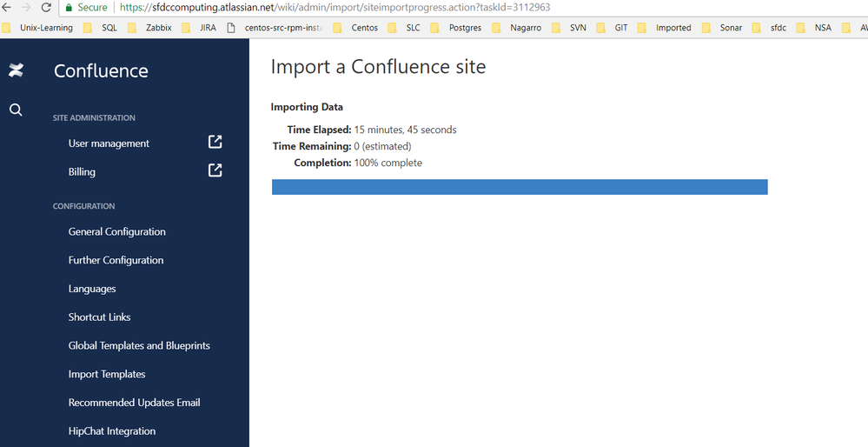Open the sfdc bookmark folder
The height and width of the screenshot is (447, 868).
770,28
